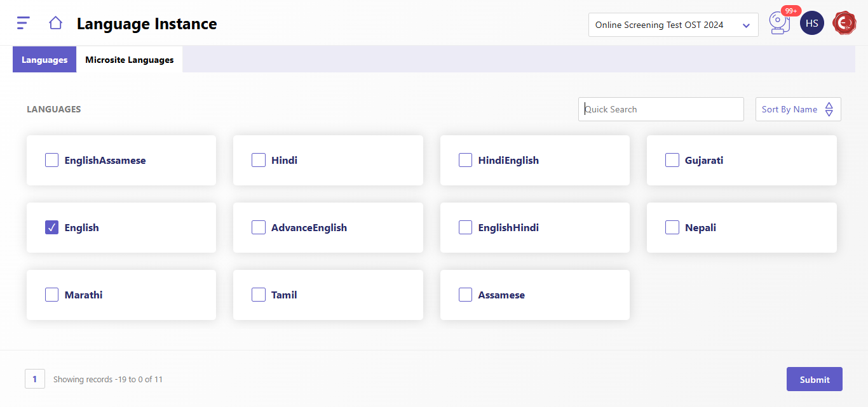The height and width of the screenshot is (407, 868).
Task: Go to page 1 in pagination
Action: tap(35, 379)
